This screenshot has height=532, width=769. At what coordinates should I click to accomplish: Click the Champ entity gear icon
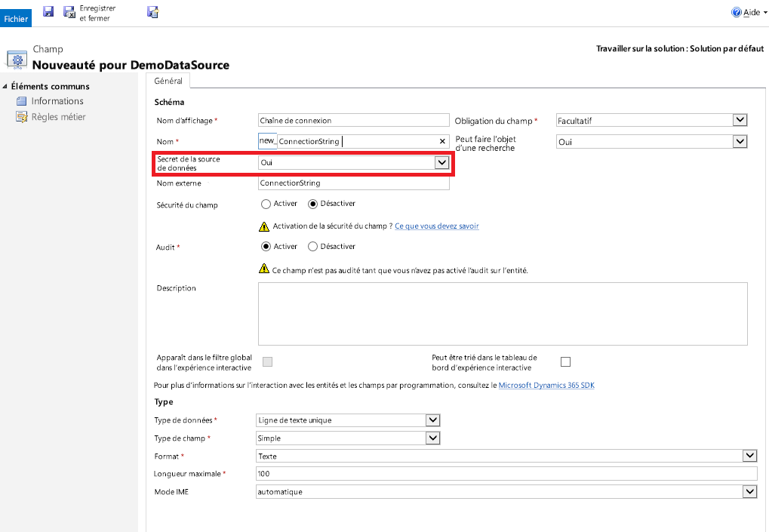click(x=17, y=60)
